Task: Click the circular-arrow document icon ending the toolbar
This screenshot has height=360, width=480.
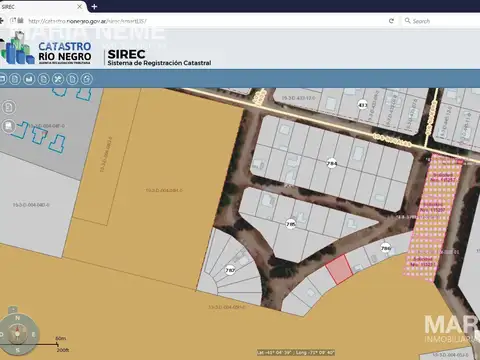Action: (x=87, y=79)
